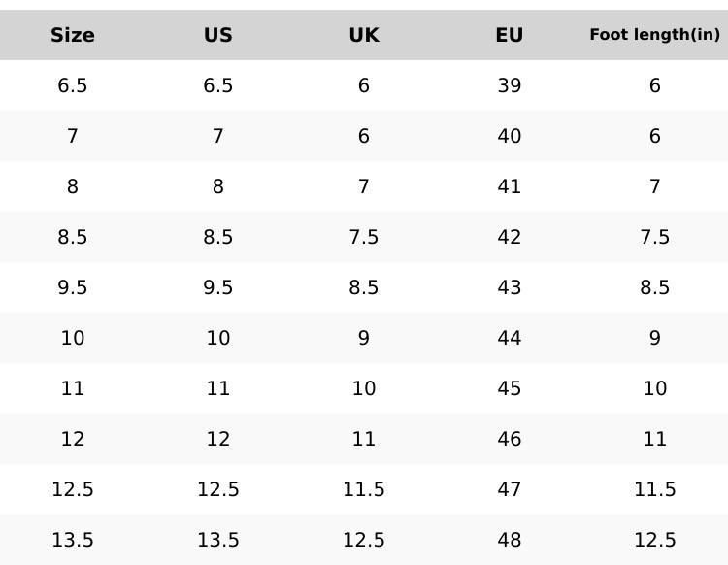The width and height of the screenshot is (728, 565).
Task: Select the EU 46 cell
Action: tap(510, 439)
